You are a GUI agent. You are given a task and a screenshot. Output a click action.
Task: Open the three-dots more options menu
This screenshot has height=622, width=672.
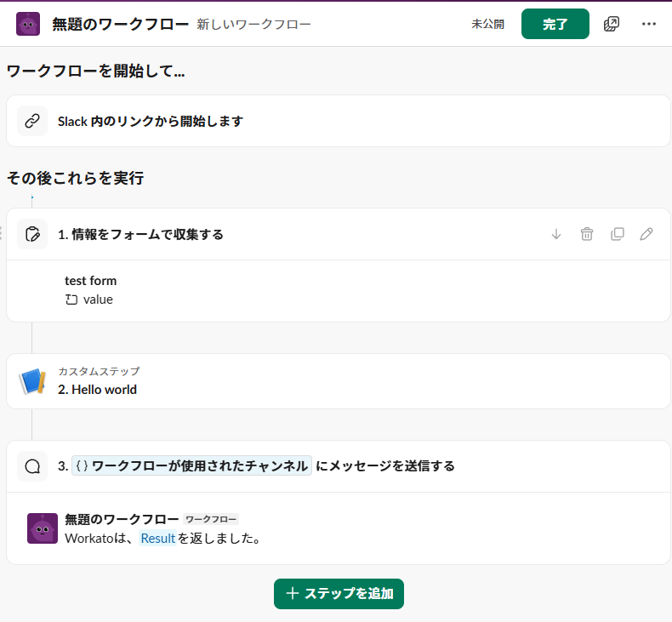point(649,24)
